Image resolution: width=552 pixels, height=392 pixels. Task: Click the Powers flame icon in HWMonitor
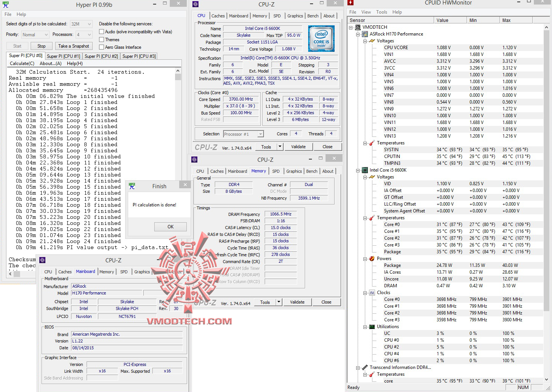372,259
